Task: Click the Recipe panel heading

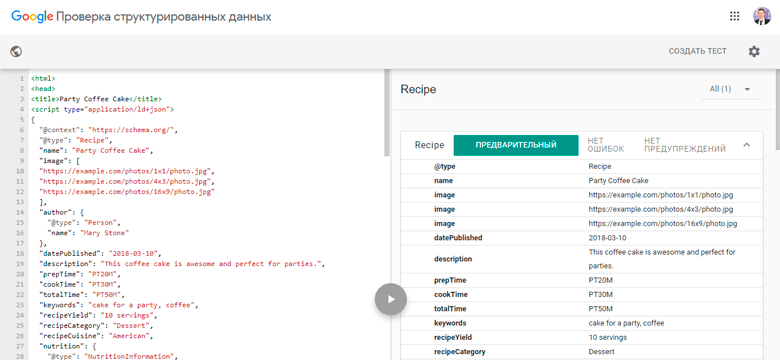Action: pyautogui.click(x=418, y=90)
